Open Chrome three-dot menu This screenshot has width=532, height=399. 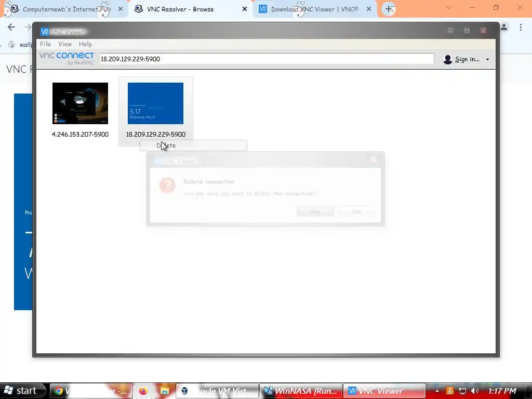(521, 27)
